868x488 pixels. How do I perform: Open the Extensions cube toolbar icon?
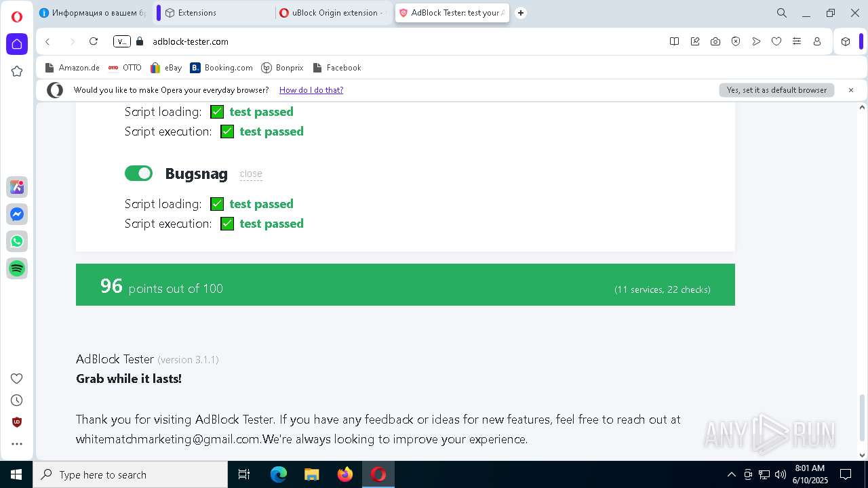point(846,41)
